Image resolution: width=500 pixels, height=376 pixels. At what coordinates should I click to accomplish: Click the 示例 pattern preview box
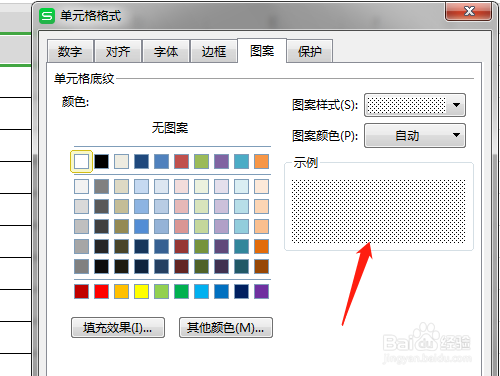coord(379,211)
